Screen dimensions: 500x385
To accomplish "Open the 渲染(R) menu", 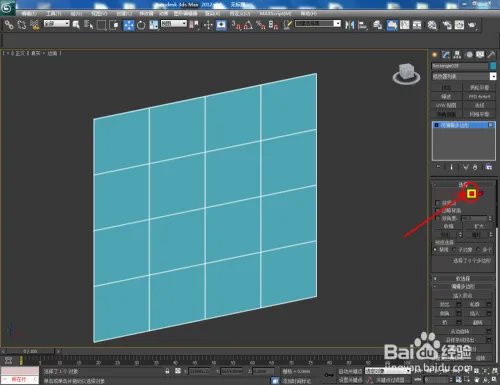I will [x=212, y=13].
